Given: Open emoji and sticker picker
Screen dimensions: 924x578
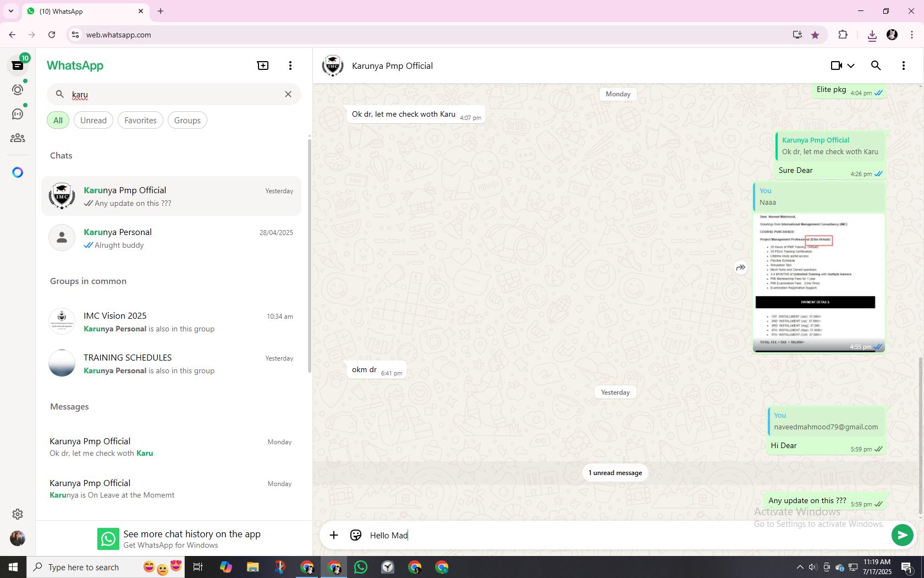Looking at the screenshot, I should coord(356,535).
